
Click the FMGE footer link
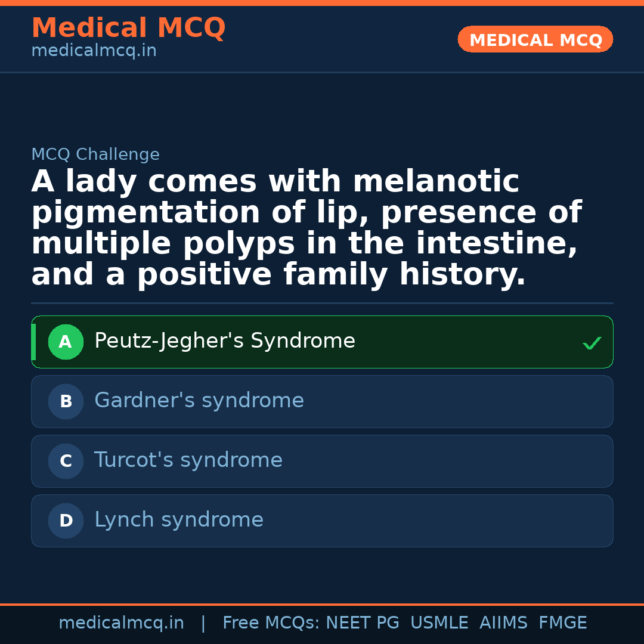pos(562,622)
